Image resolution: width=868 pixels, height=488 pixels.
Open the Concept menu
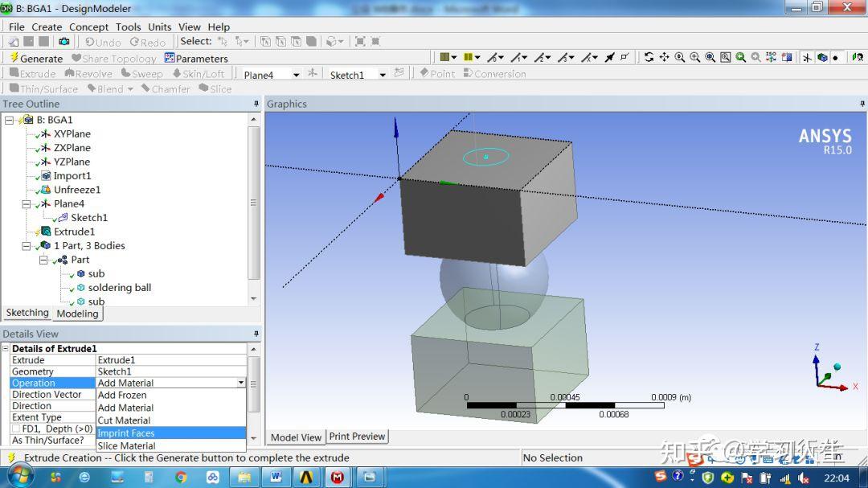click(88, 27)
